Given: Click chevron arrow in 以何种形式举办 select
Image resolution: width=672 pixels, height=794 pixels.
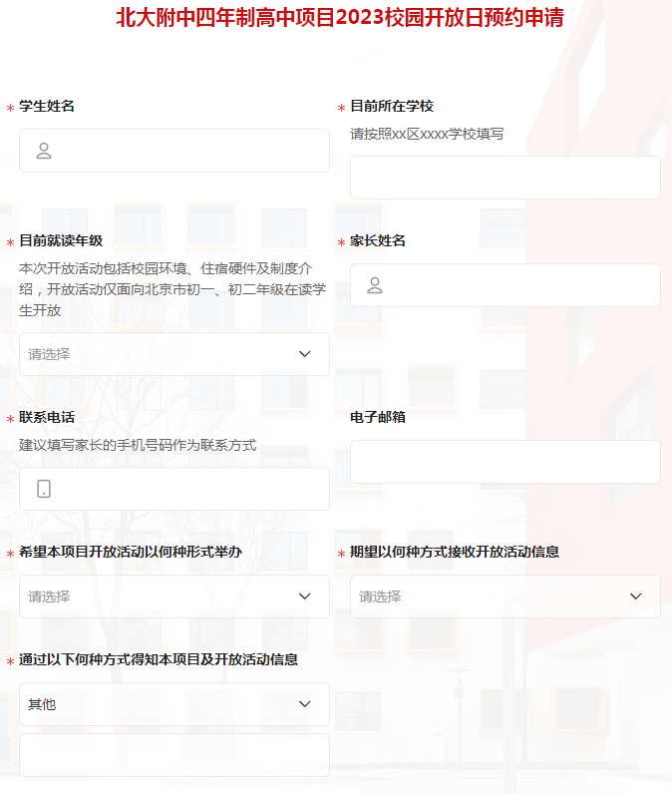Looking at the screenshot, I should (x=305, y=596).
